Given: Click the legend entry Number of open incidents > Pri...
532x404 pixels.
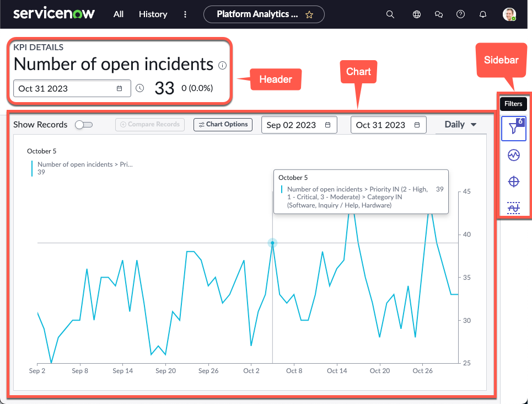Looking at the screenshot, I should [x=85, y=164].
